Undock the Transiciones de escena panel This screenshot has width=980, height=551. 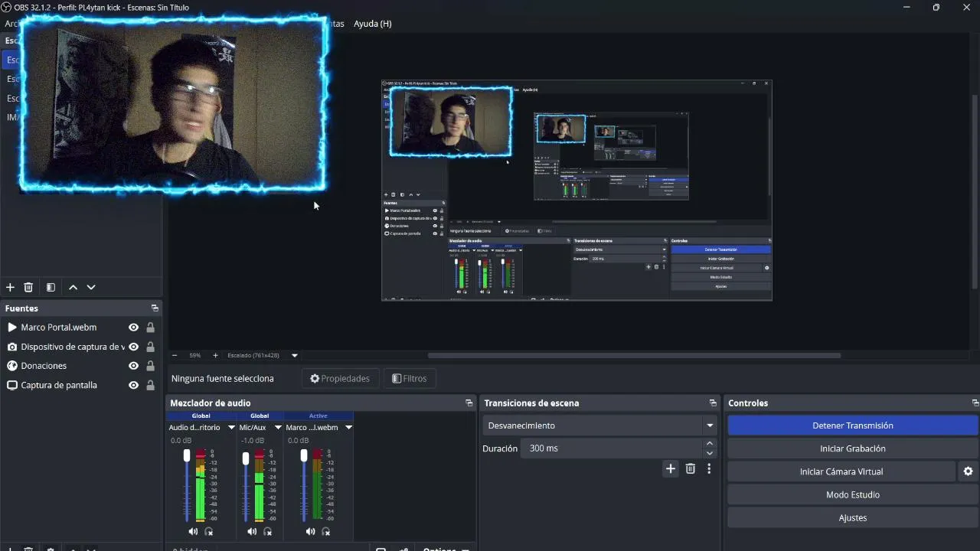714,403
